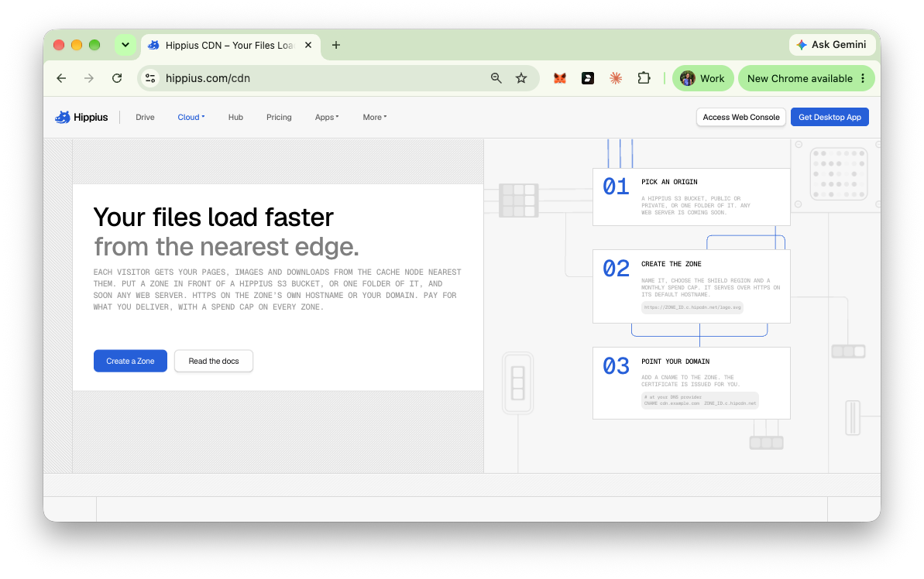
Task: Click the Ask Gemini button
Action: (831, 45)
